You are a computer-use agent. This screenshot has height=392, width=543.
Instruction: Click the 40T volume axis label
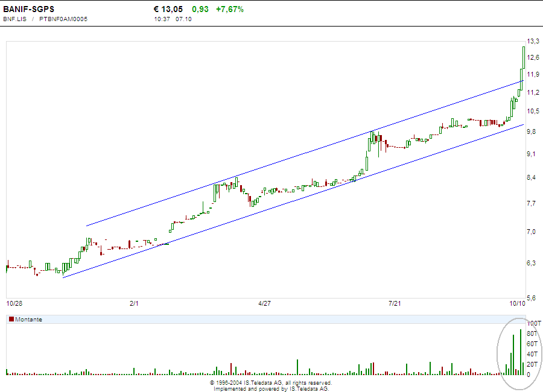pyautogui.click(x=532, y=354)
